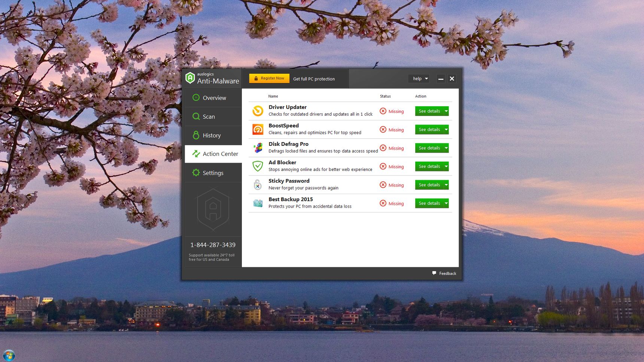See details for Best Backup 2015
Viewport: 644px width, 362px height.
(x=429, y=203)
